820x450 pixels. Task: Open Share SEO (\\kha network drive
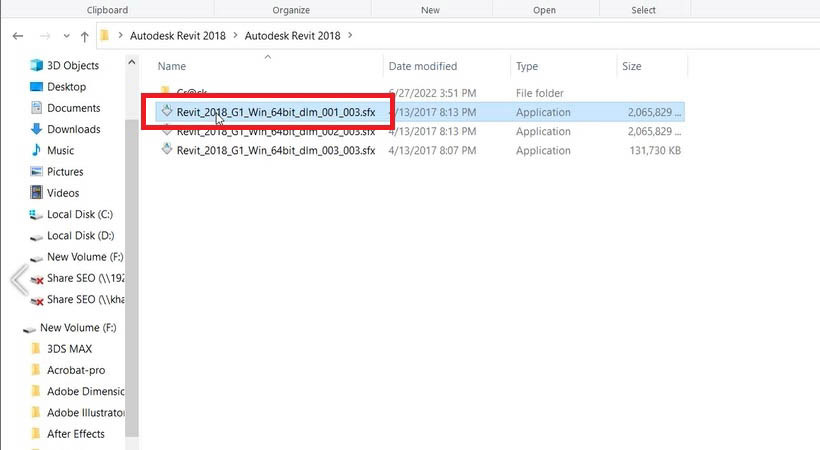tap(85, 299)
